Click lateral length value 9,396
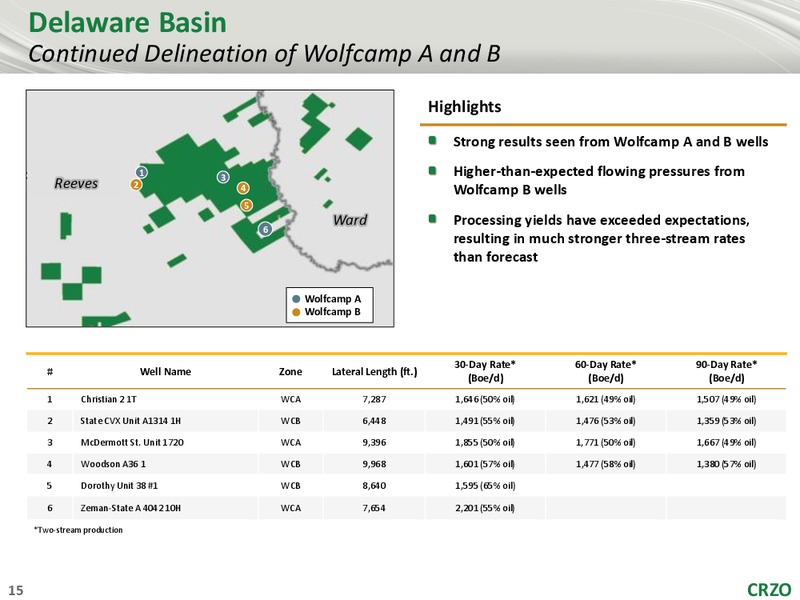This screenshot has height=600, width=800. coord(374,442)
